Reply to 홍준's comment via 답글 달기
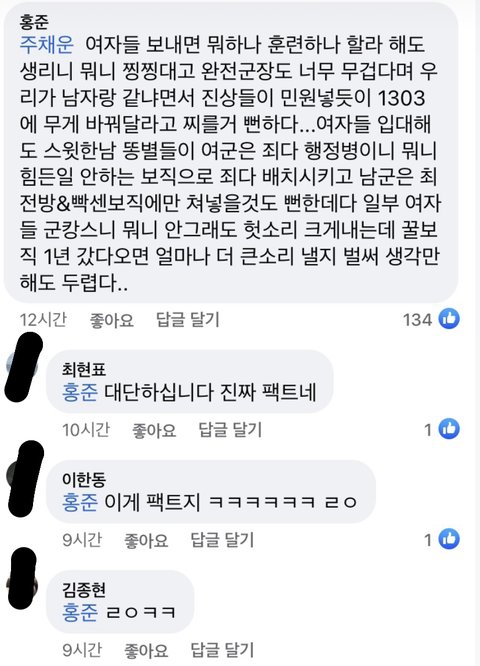This screenshot has width=480, height=666. (x=188, y=319)
